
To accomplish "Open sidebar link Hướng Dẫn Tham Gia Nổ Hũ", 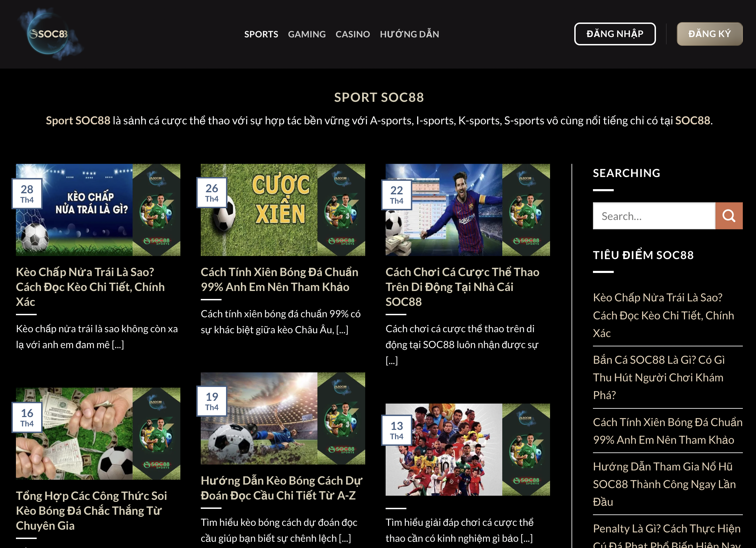I will pyautogui.click(x=664, y=484).
